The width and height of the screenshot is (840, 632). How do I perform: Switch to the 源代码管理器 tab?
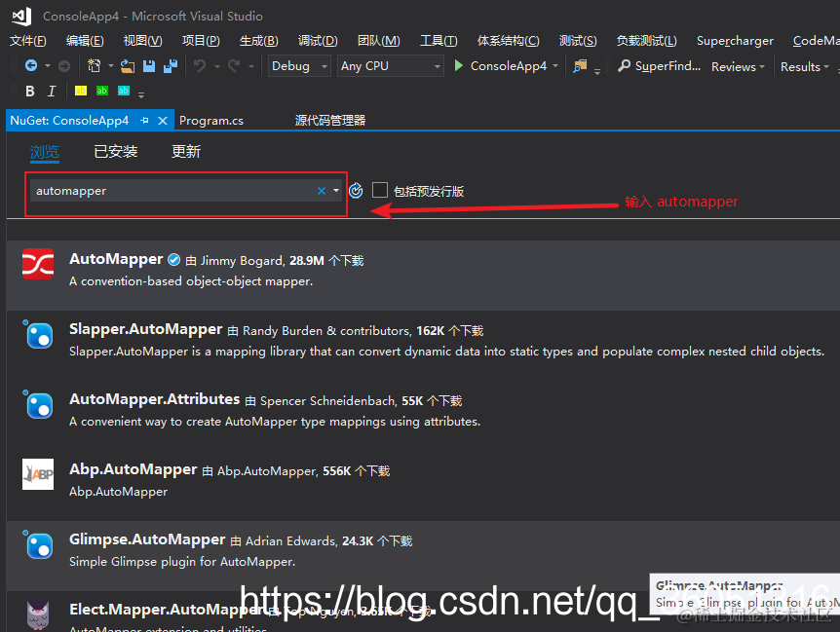point(330,121)
